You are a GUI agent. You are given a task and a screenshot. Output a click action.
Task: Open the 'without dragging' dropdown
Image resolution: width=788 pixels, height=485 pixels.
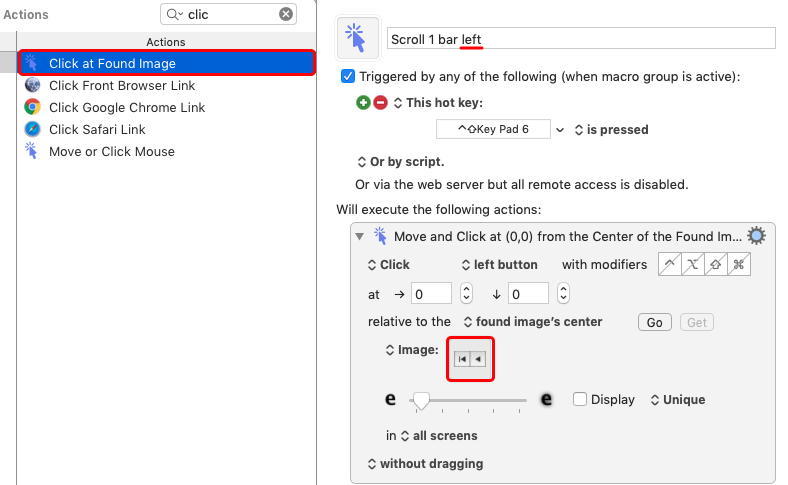pos(425,464)
